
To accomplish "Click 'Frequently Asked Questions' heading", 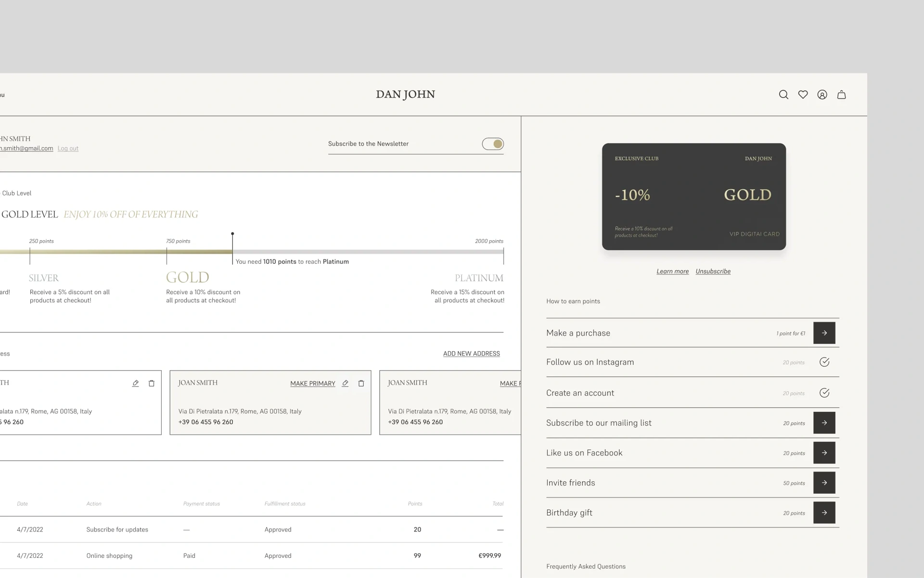I will coord(586,566).
